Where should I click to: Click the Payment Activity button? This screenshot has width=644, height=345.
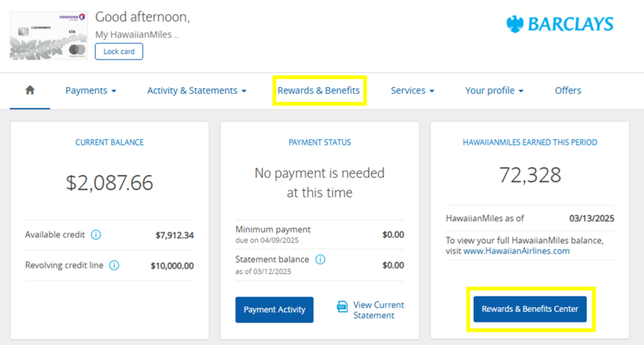[x=274, y=310]
